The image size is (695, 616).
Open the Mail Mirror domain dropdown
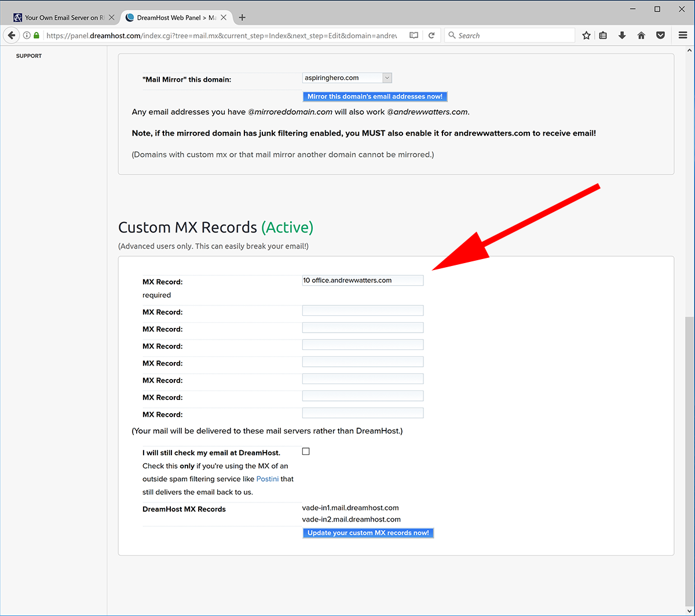tap(347, 78)
